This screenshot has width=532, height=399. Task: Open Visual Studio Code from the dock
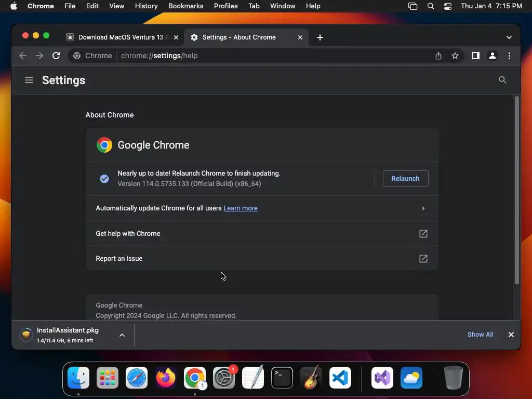click(x=340, y=378)
